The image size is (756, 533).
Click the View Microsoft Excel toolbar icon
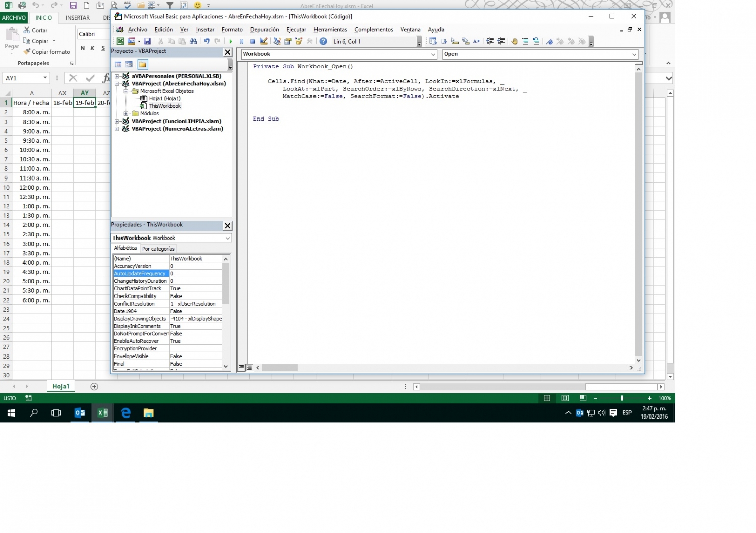click(x=120, y=41)
